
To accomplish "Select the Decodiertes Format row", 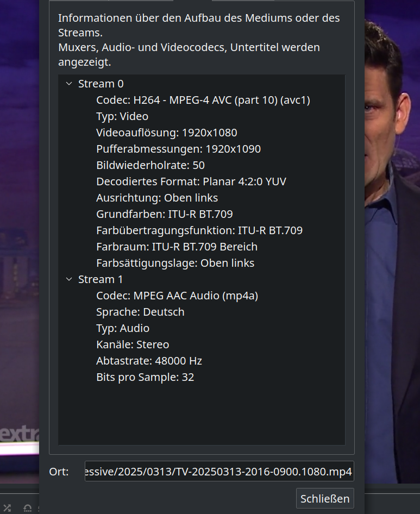I will click(x=191, y=181).
